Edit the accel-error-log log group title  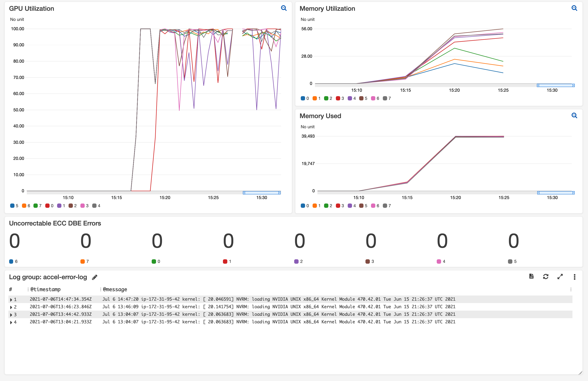click(x=95, y=277)
